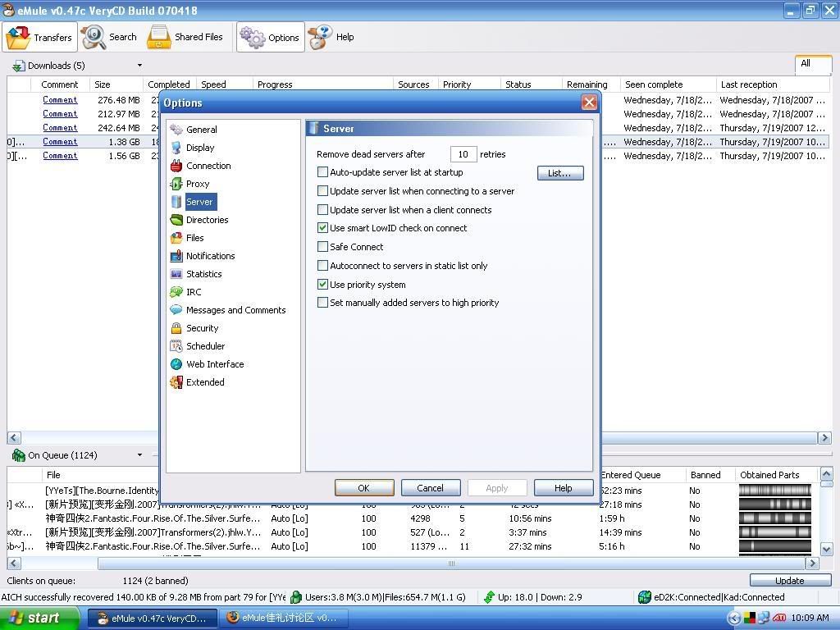
Task: Select the General options icon
Action: coord(176,130)
